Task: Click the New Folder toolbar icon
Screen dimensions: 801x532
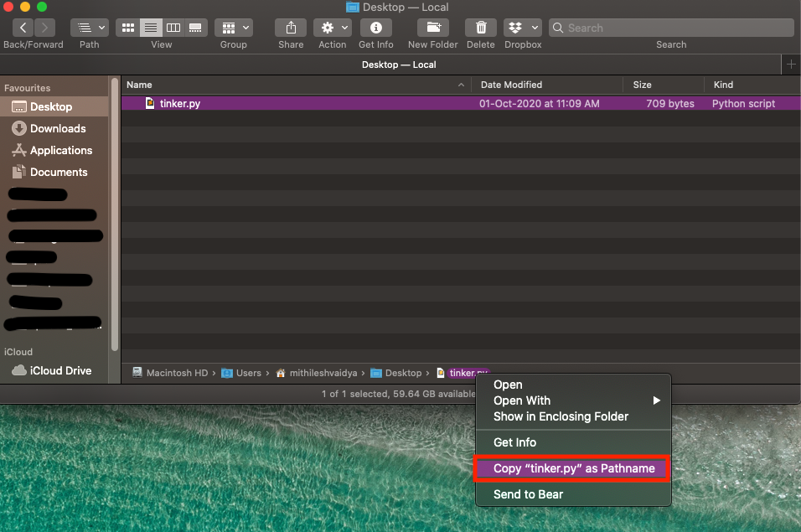Action: [432, 28]
